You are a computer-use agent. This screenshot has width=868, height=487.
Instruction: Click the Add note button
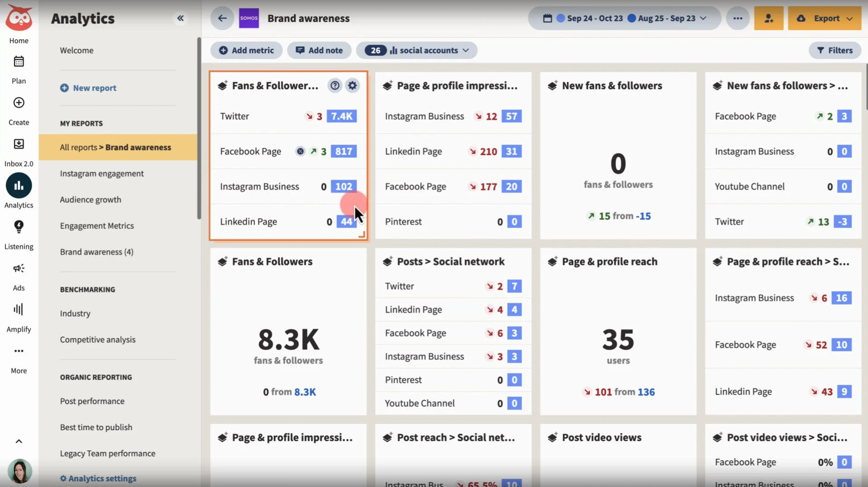point(319,50)
